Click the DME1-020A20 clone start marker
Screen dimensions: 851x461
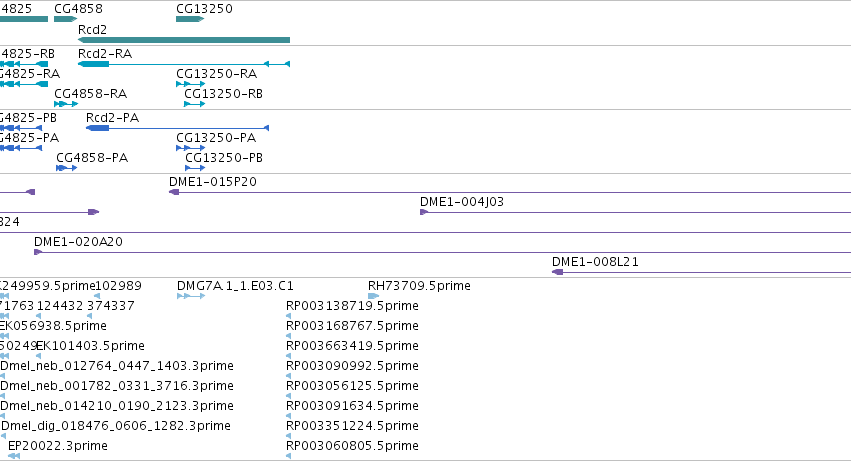click(38, 252)
